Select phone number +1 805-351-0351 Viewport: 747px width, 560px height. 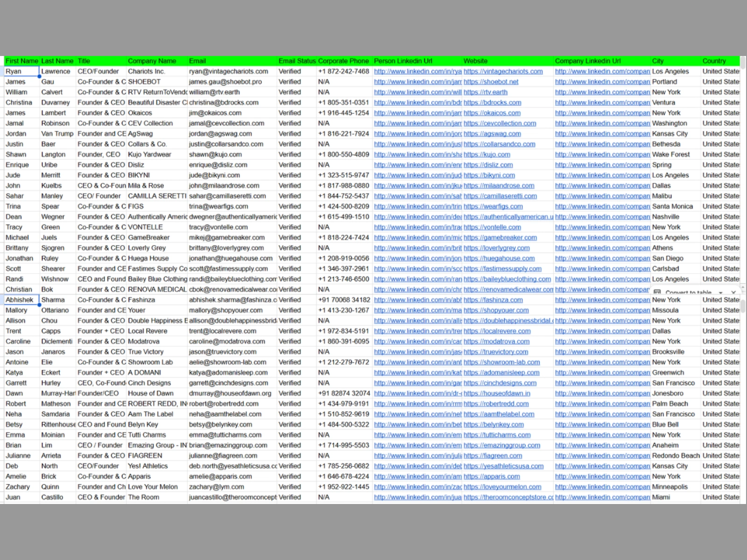click(345, 103)
